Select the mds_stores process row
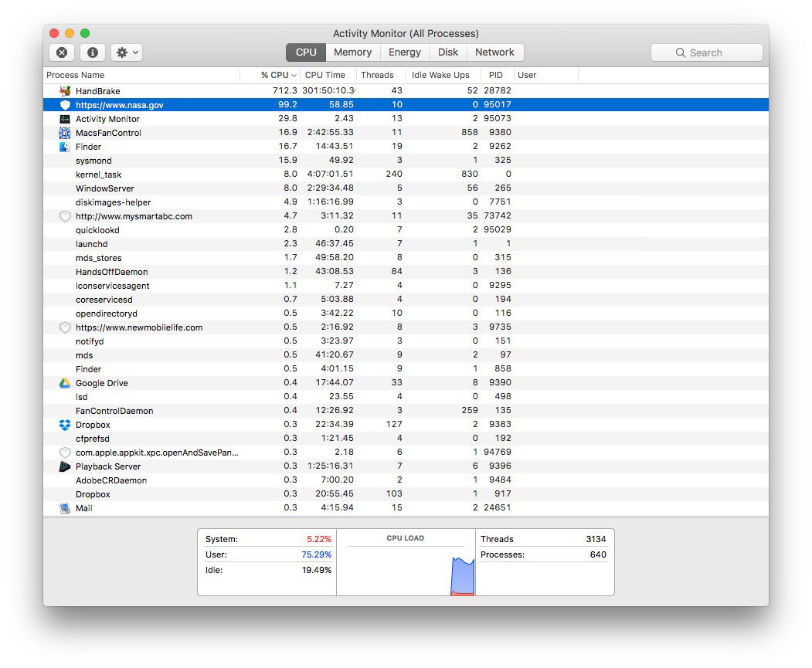This screenshot has width=812, height=668. (406, 258)
